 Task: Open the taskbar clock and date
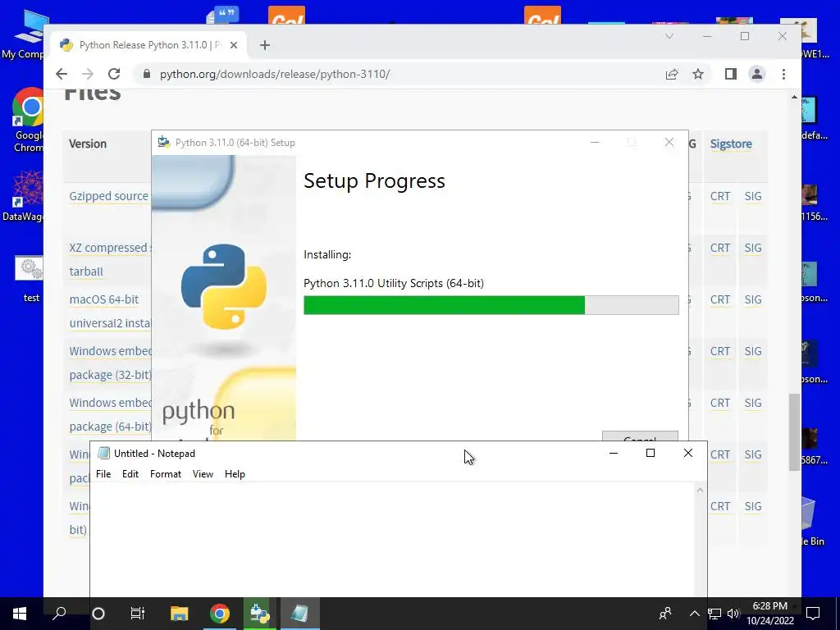(770, 614)
